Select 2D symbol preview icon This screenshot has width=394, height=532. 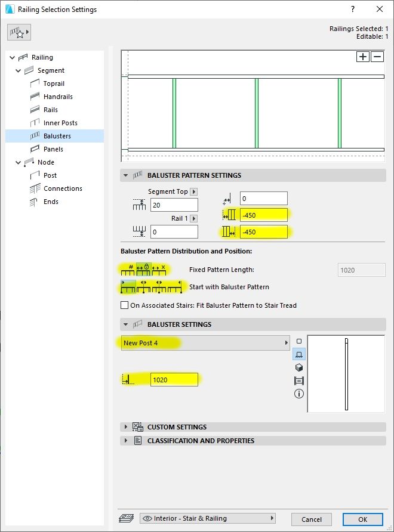(299, 341)
